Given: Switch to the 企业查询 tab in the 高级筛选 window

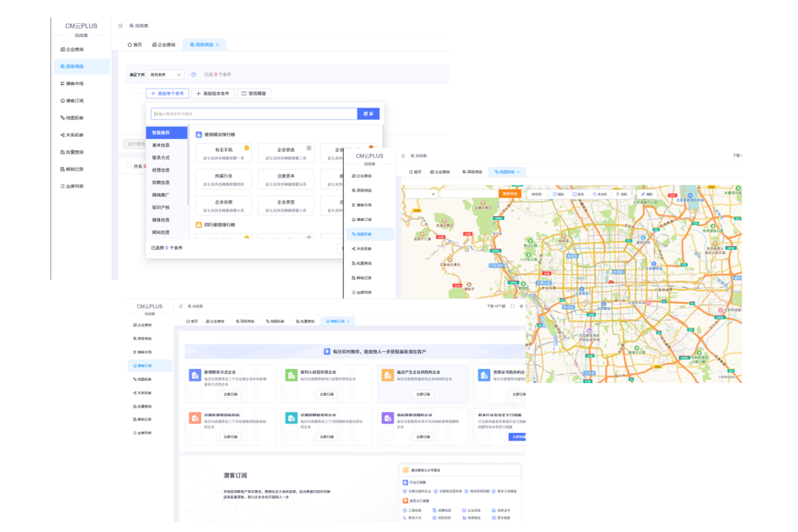Looking at the screenshot, I should point(164,45).
